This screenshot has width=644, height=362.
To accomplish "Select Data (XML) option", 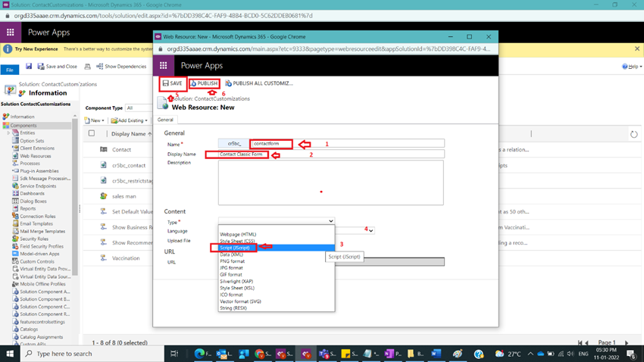I will click(231, 254).
